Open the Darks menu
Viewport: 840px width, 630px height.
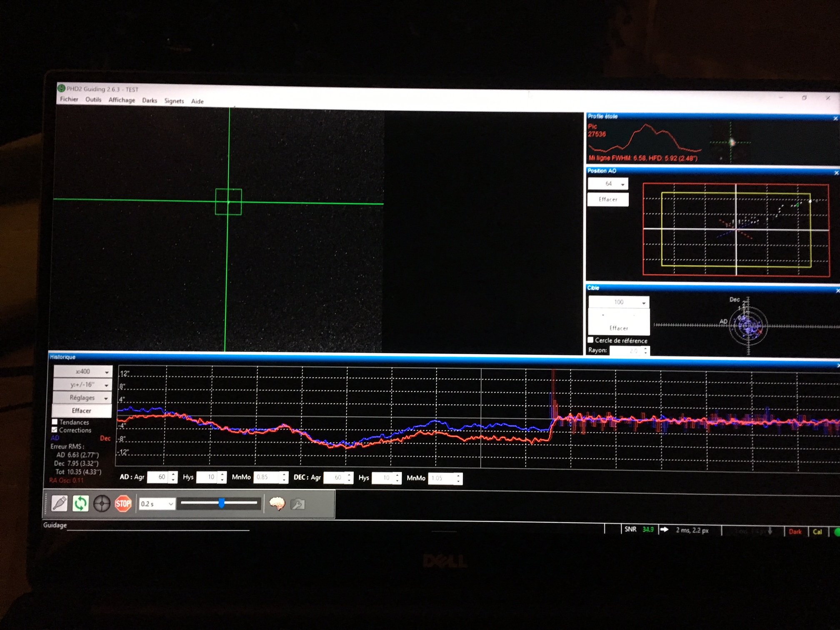click(149, 100)
